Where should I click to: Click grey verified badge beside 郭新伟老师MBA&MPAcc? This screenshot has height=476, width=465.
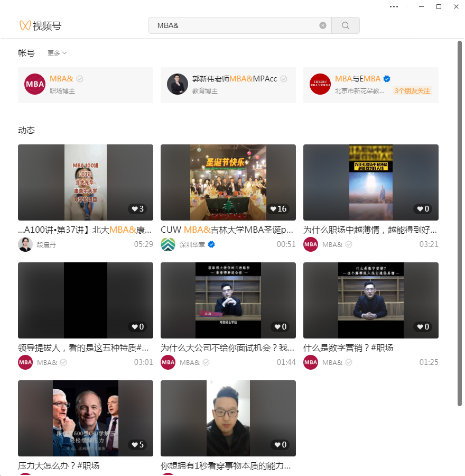(284, 79)
